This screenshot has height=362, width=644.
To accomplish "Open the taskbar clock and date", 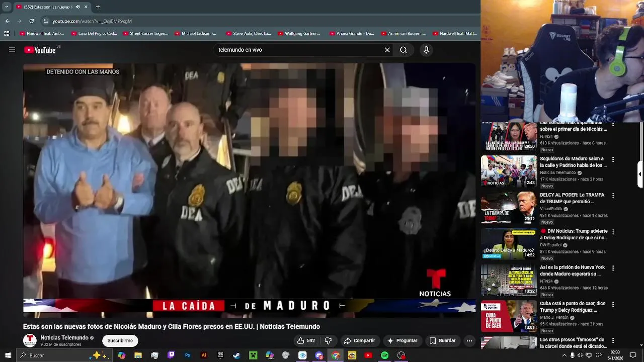I will coord(615,355).
